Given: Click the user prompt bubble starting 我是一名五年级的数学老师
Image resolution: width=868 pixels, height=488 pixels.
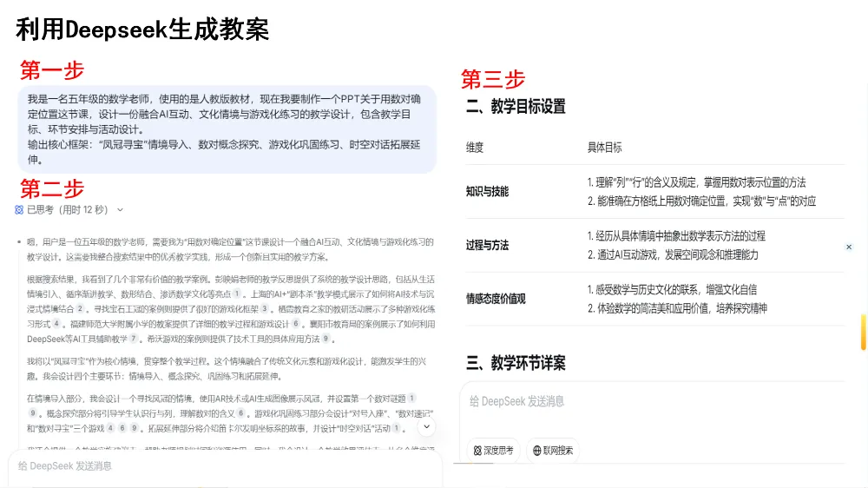Looking at the screenshot, I should (227, 129).
